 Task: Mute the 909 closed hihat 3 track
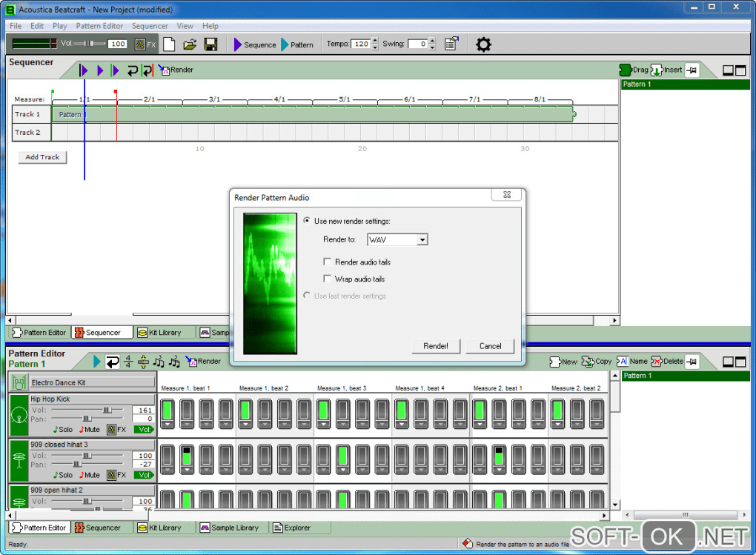90,475
